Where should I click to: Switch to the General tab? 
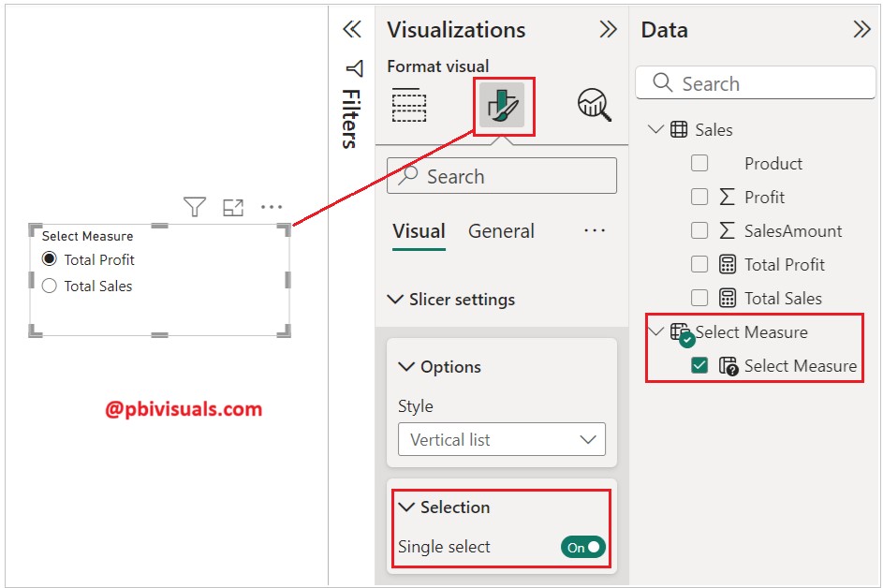501,231
